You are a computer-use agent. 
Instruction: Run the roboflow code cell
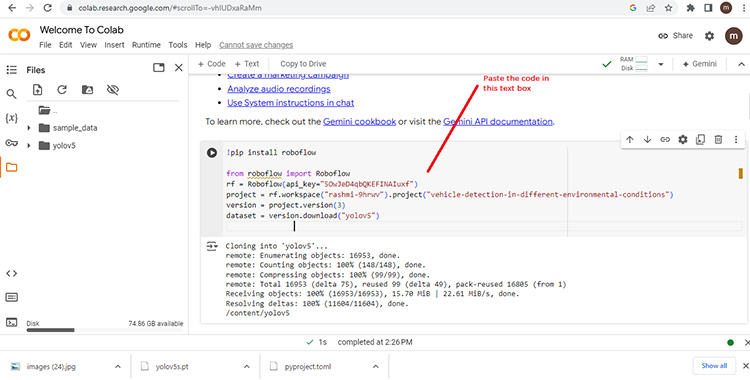click(211, 153)
